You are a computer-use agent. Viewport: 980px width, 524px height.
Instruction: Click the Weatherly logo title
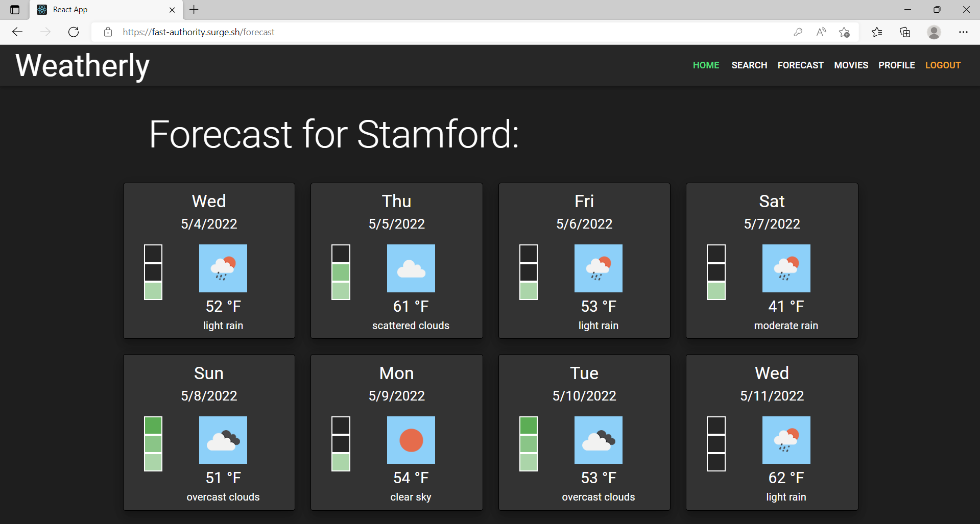tap(82, 66)
